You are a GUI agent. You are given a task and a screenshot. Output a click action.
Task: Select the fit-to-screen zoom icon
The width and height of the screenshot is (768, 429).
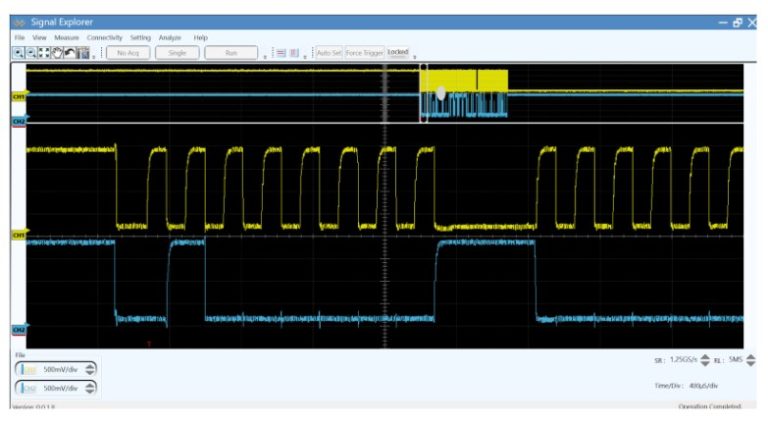coord(44,52)
